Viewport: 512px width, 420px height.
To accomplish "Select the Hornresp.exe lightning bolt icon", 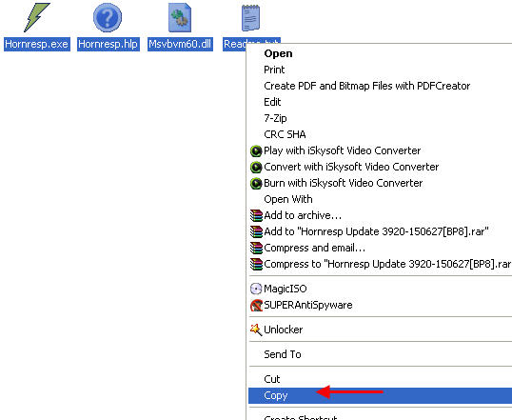I will 36,17.
